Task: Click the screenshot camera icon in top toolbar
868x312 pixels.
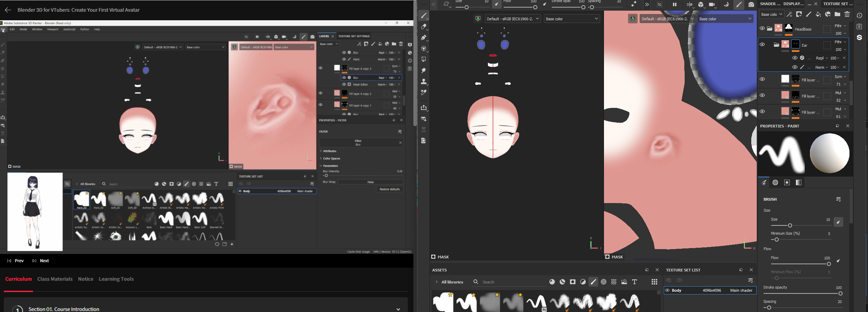Action: [751, 5]
